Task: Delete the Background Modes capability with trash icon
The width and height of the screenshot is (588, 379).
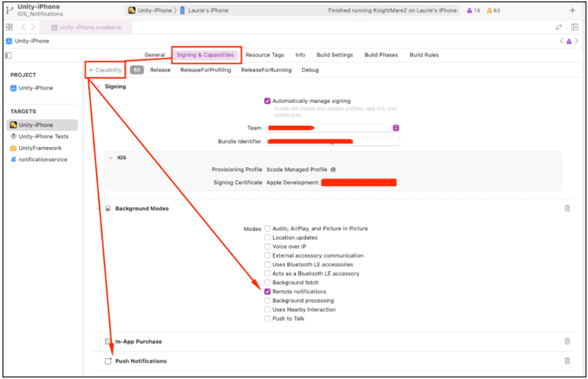Action: pos(567,208)
